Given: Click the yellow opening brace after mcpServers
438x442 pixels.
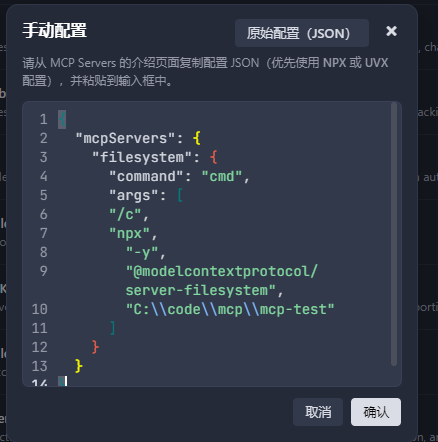Looking at the screenshot, I should (x=197, y=138).
